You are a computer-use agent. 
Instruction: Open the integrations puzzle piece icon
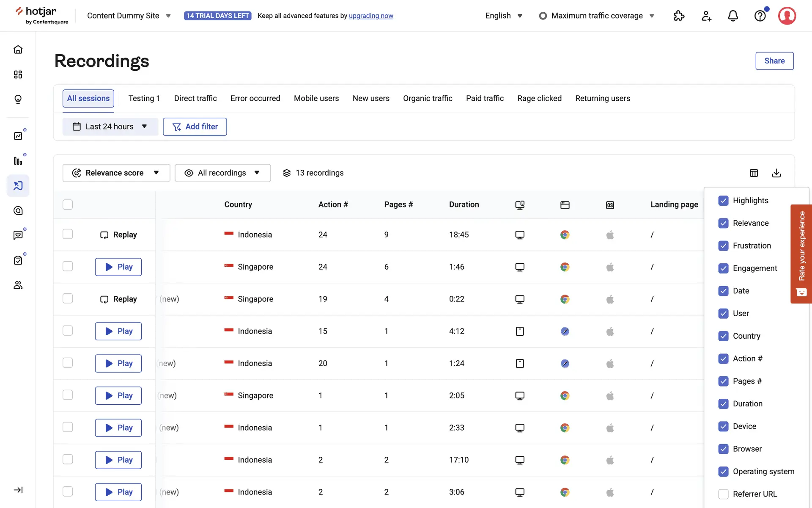point(679,16)
